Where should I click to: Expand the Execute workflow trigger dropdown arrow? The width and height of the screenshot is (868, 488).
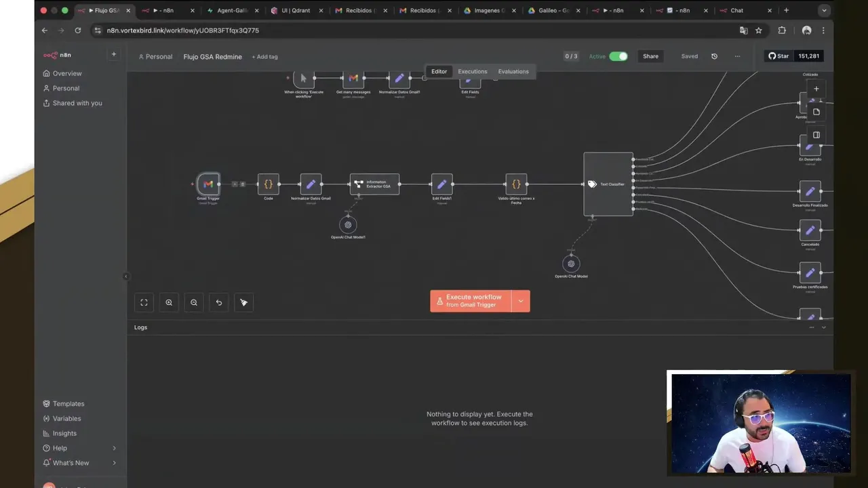(521, 301)
